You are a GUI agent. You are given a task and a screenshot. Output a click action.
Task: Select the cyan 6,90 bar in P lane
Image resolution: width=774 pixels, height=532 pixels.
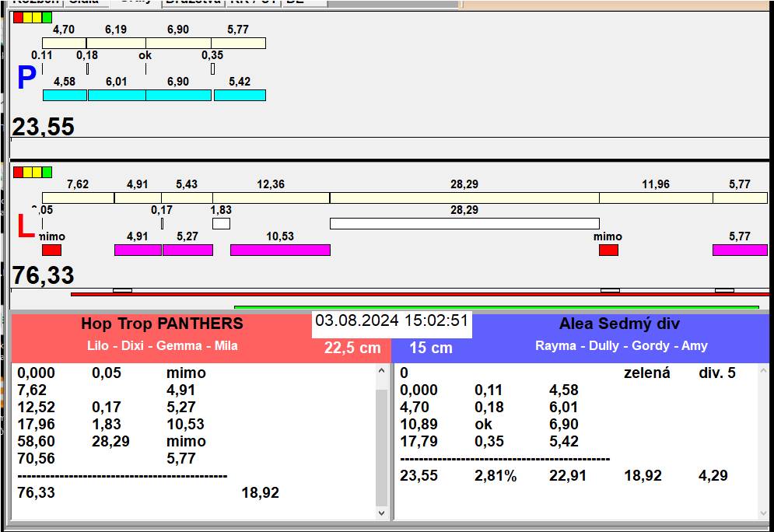click(178, 95)
